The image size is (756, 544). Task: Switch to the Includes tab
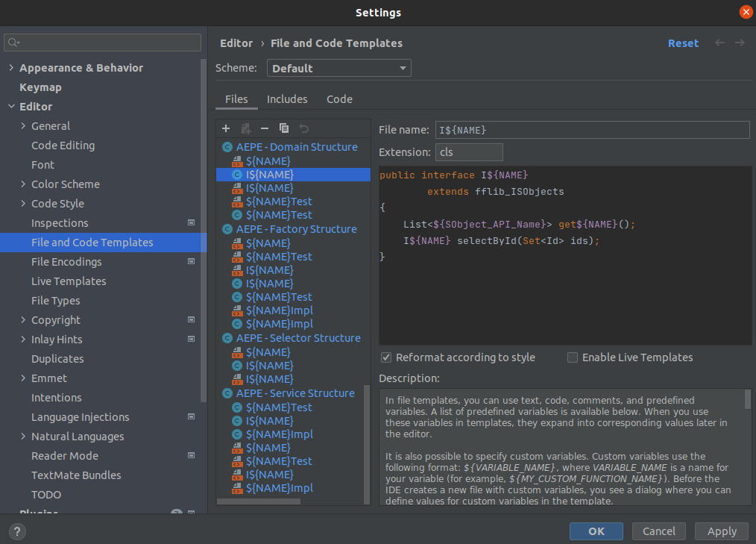click(x=287, y=99)
